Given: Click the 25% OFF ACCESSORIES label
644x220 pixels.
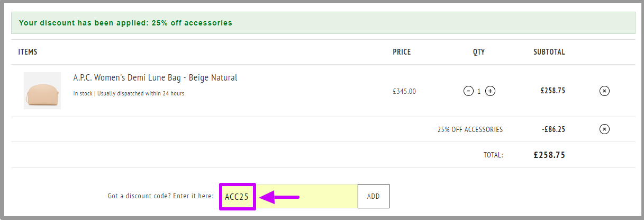Looking at the screenshot, I should point(470,129).
